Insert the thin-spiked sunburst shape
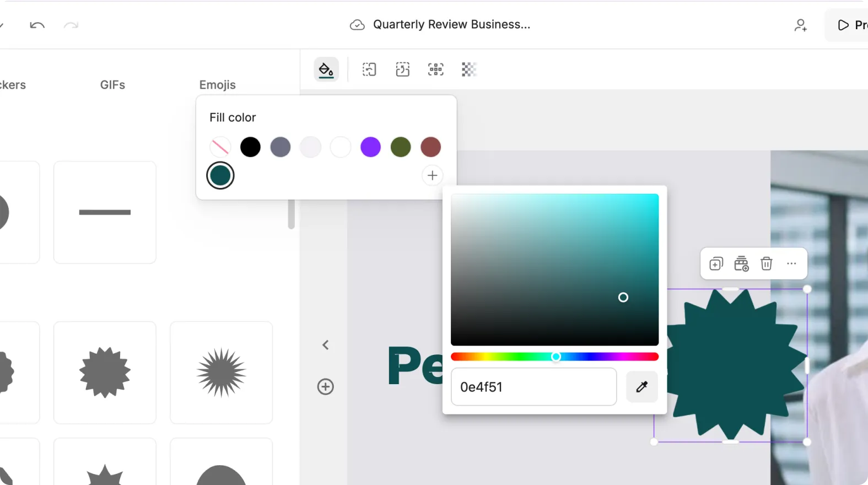The width and height of the screenshot is (868, 485). (222, 373)
